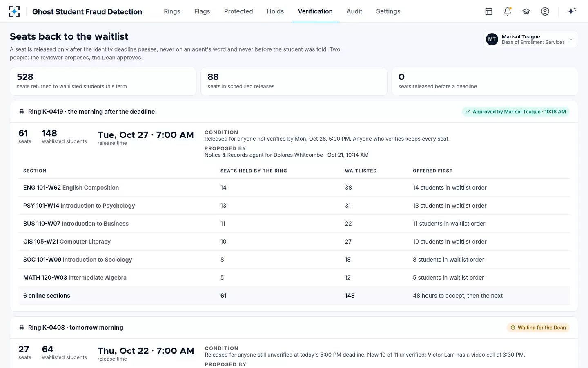Click the 88 seats in scheduled releases card

click(294, 81)
